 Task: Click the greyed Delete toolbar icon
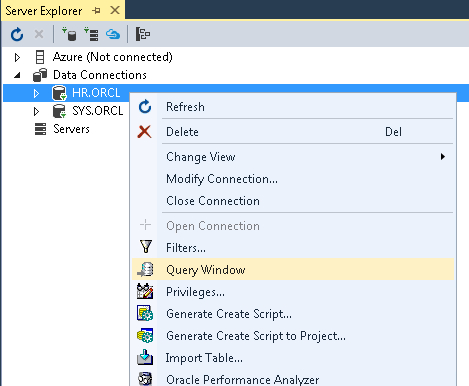click(x=39, y=34)
